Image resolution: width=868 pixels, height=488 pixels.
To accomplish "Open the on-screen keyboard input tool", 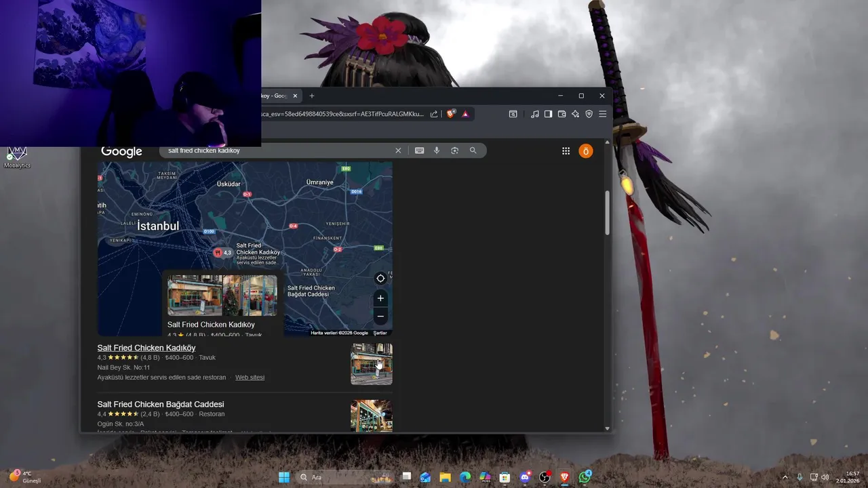I will pos(420,150).
